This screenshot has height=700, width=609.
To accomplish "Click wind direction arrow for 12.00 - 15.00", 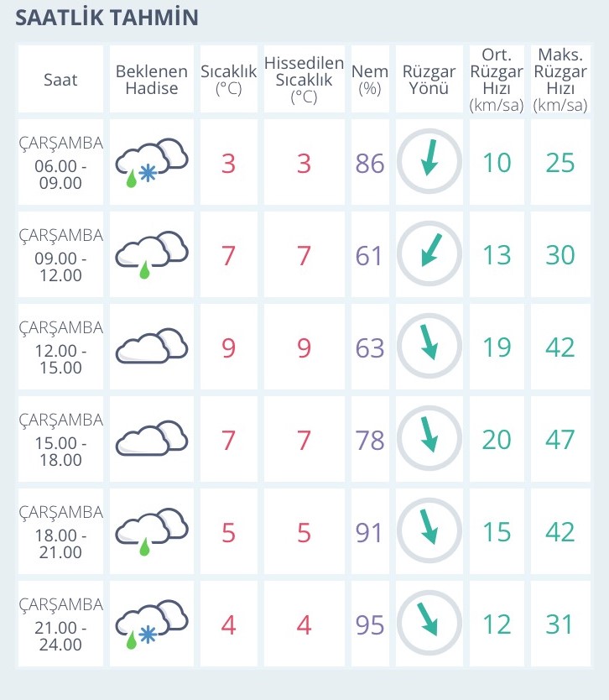I will pos(429,346).
